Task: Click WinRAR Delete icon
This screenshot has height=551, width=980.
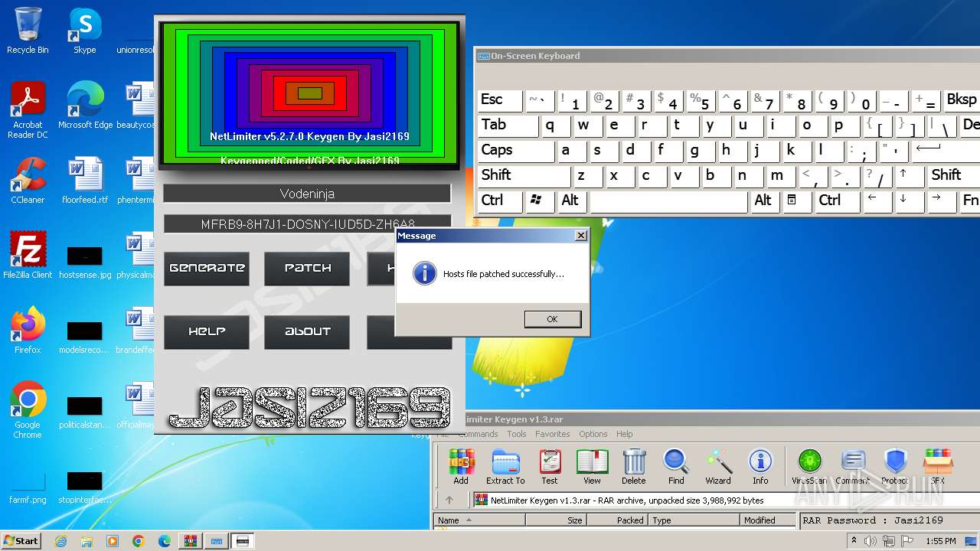Action: coord(634,467)
